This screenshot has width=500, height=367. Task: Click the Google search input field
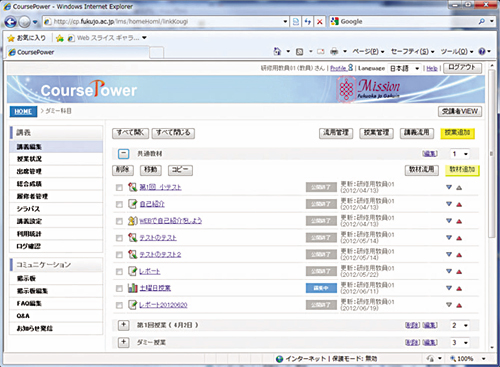click(x=408, y=22)
